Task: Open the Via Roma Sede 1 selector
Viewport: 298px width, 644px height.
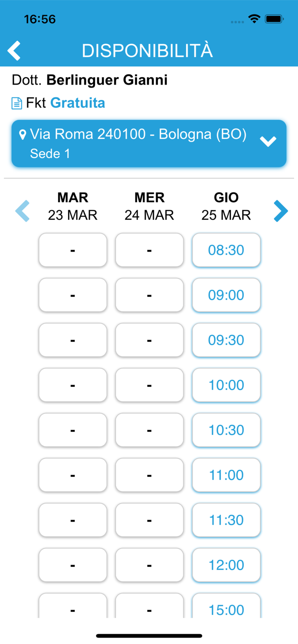Action: coord(148,143)
